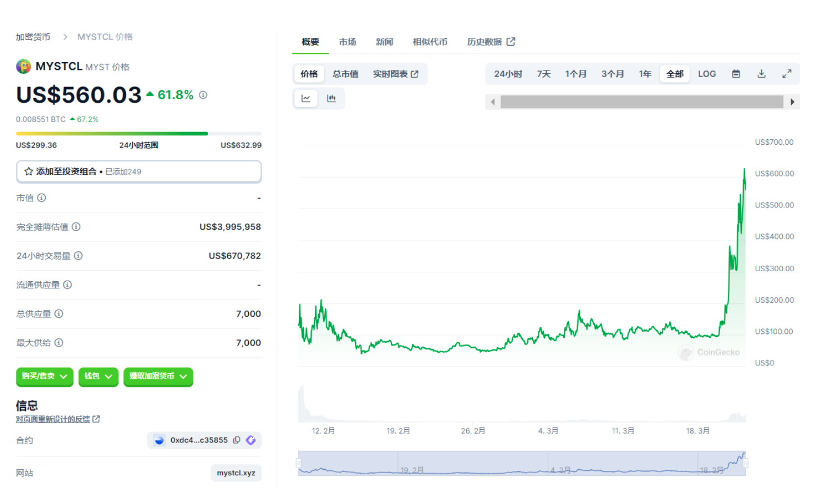Set chart range to 24小时
The width and height of the screenshot is (829, 504).
[508, 74]
